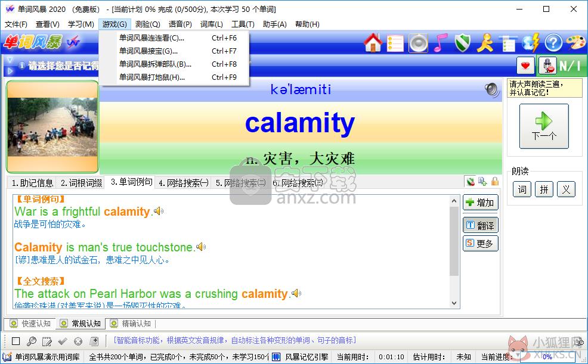Image resolution: width=588 pixels, height=364 pixels.
Task: Click the 义 meaning button
Action: (x=566, y=189)
